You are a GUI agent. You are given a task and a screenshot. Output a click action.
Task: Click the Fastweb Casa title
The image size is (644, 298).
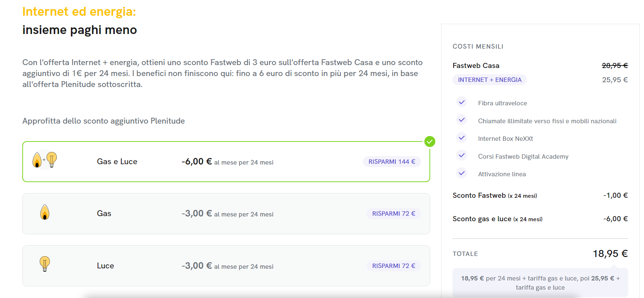[x=476, y=65]
